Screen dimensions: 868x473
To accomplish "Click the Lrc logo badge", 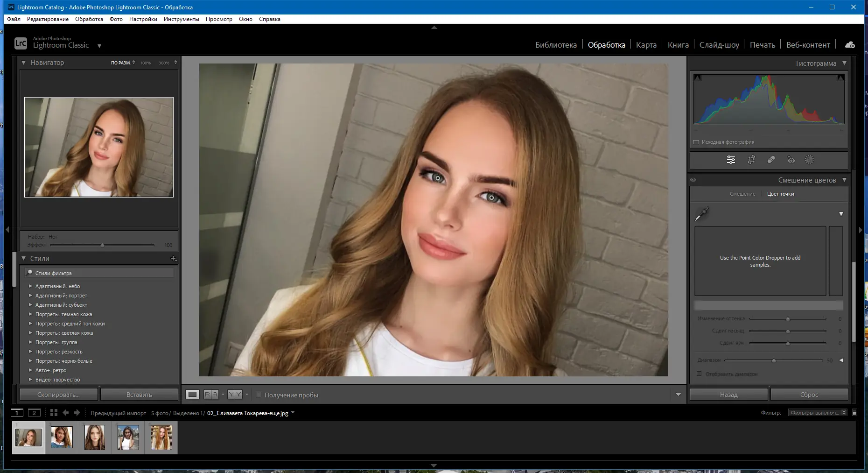I will pyautogui.click(x=21, y=43).
